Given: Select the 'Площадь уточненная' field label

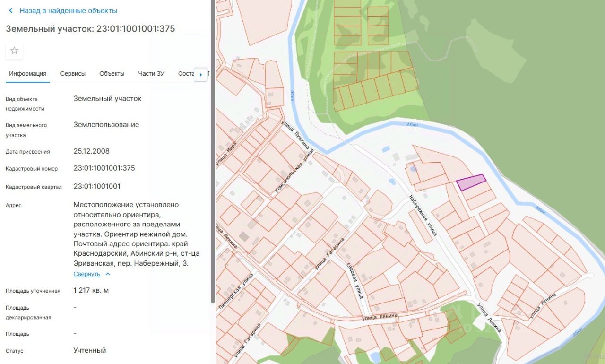Looking at the screenshot, I should [x=33, y=291].
